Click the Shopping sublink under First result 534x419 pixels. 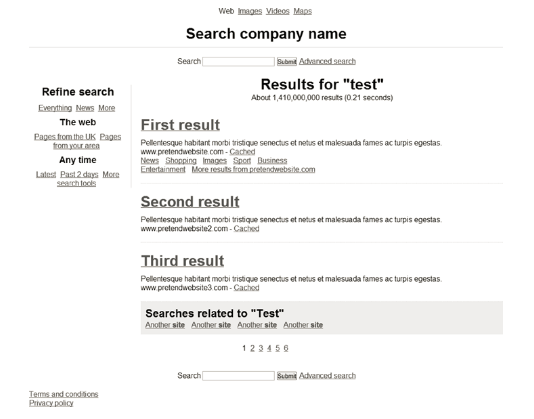point(181,160)
